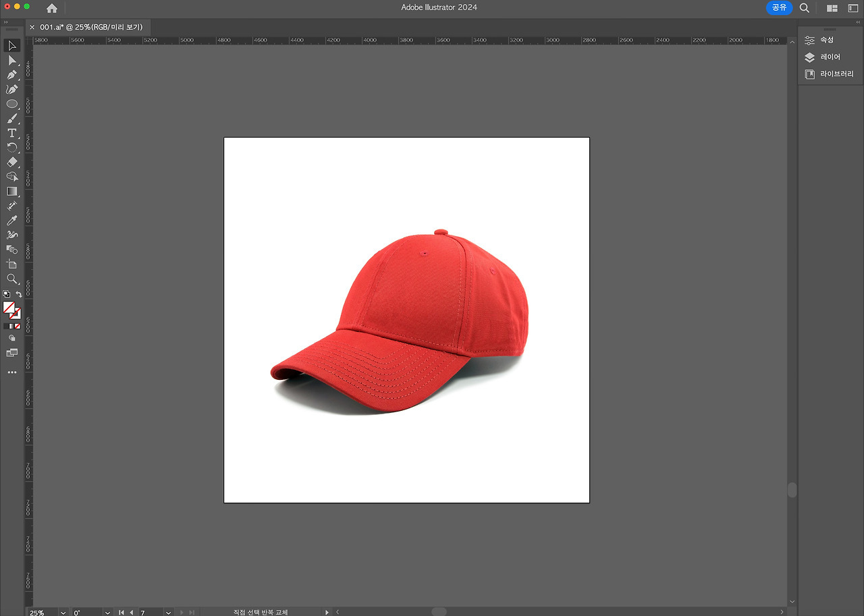Viewport: 864px width, 616px height.
Task: Click the Share (공유) button
Action: 780,7
